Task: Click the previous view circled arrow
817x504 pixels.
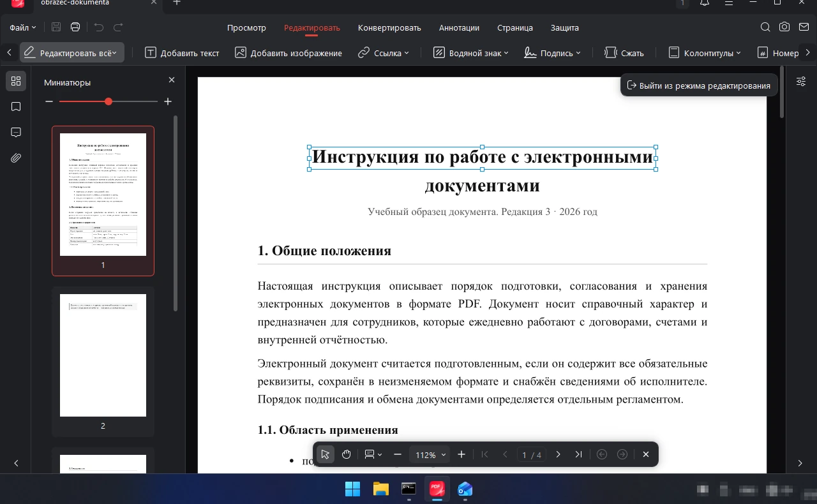Action: pyautogui.click(x=601, y=454)
